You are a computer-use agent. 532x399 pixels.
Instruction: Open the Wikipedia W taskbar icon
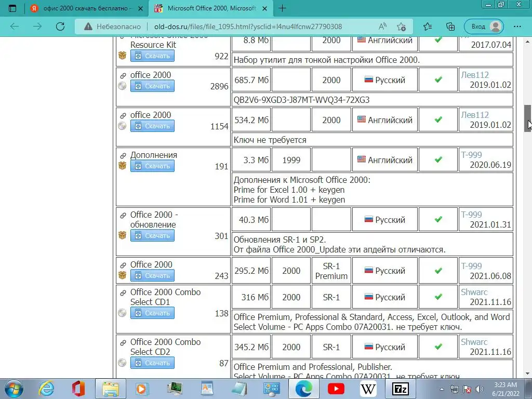[368, 389]
